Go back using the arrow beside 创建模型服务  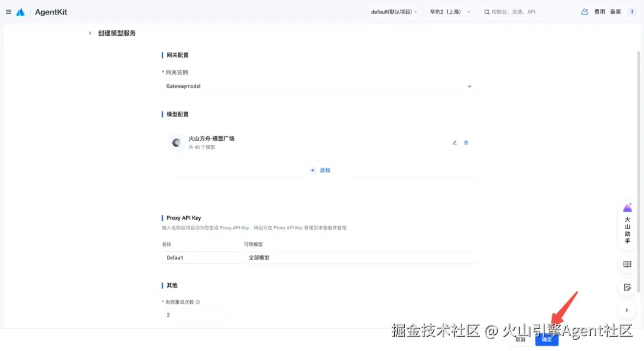91,33
